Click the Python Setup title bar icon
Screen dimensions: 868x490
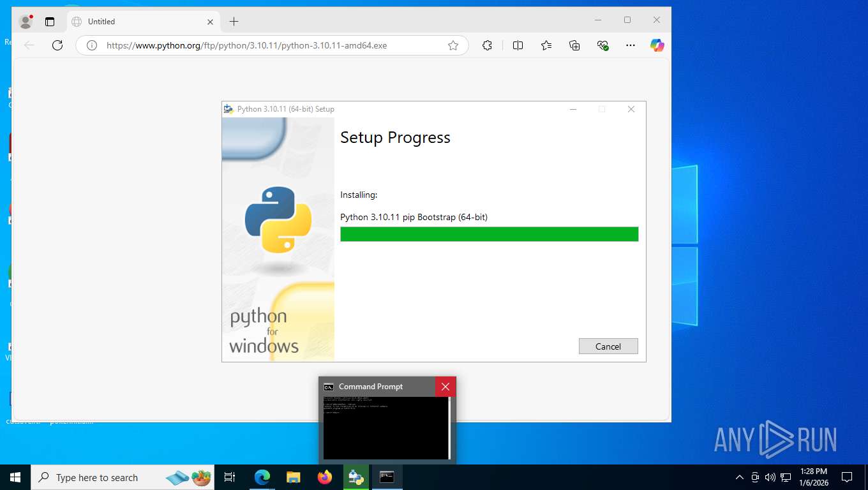tap(228, 109)
